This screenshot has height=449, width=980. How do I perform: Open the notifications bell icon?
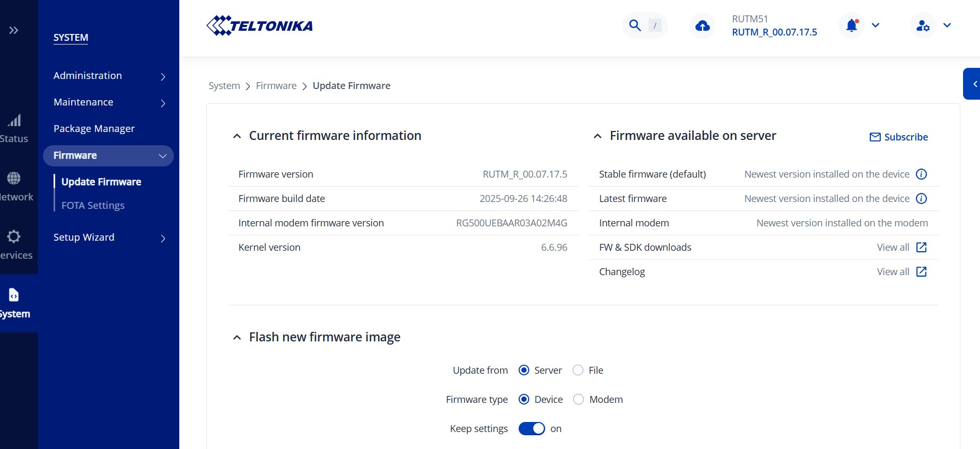[852, 25]
